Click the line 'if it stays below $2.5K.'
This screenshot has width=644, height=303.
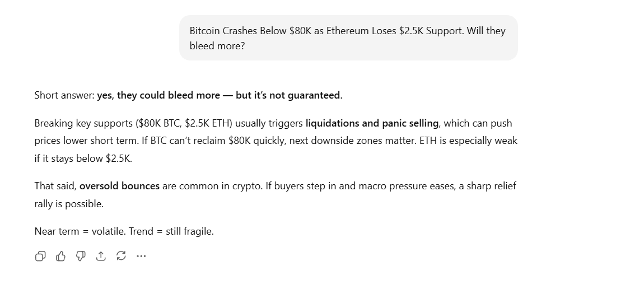(x=83, y=159)
